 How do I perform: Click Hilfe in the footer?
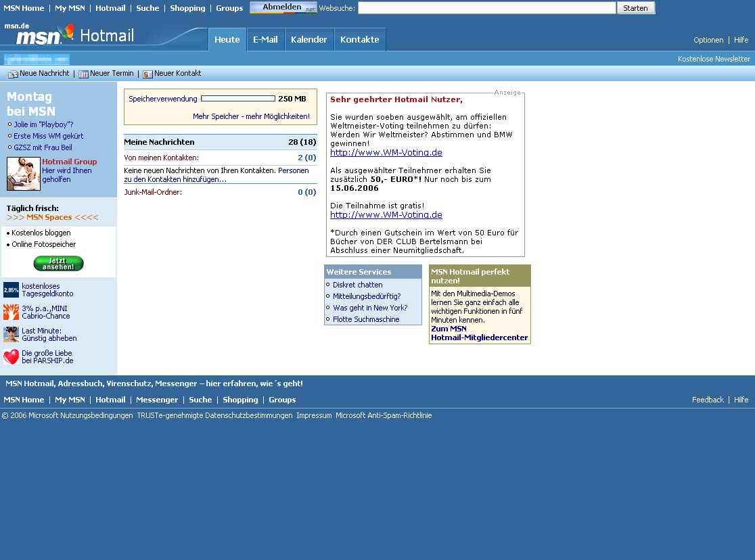(x=741, y=400)
